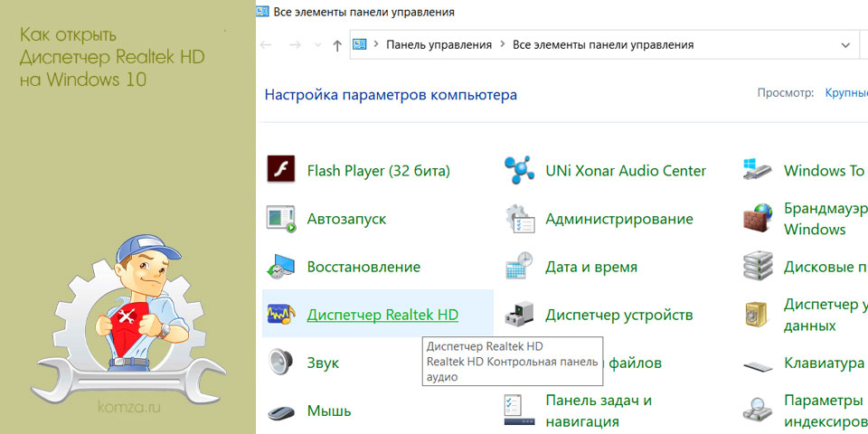Expand chevron after Панель управления in breadcrumb
868x434 pixels.
[x=503, y=45]
